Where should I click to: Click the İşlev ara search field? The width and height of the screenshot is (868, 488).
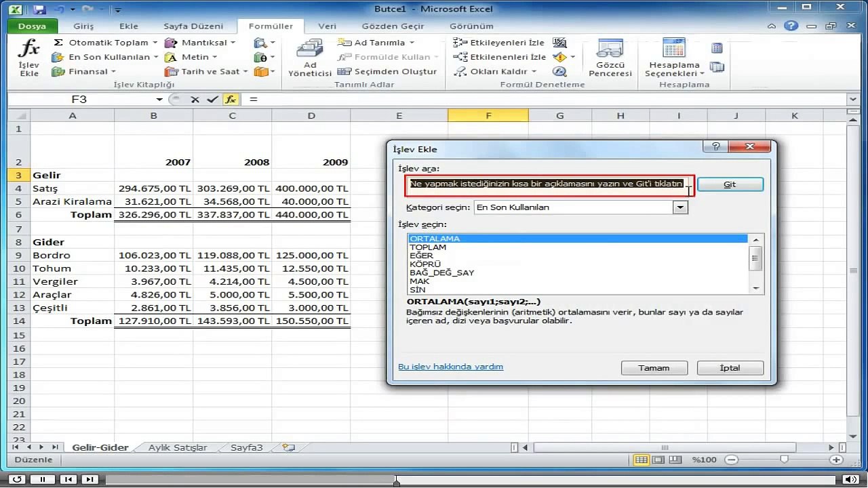[549, 184]
